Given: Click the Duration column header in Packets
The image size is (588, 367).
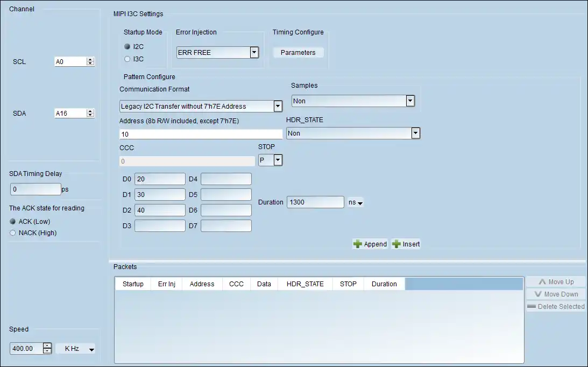Looking at the screenshot, I should coord(384,284).
